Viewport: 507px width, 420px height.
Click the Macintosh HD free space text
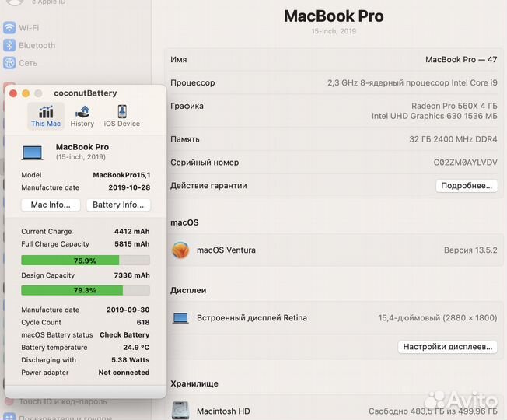[433, 411]
